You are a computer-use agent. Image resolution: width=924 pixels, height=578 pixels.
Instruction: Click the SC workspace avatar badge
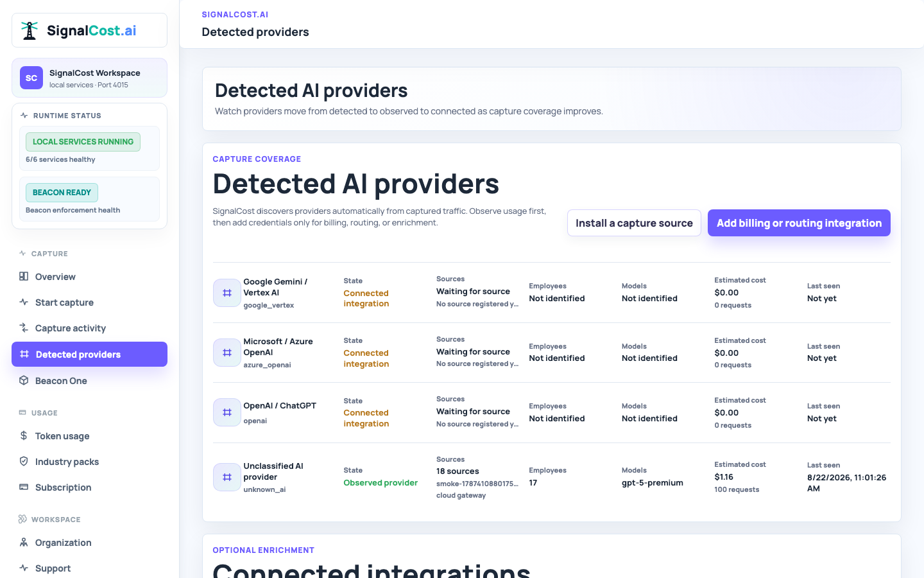click(x=31, y=78)
